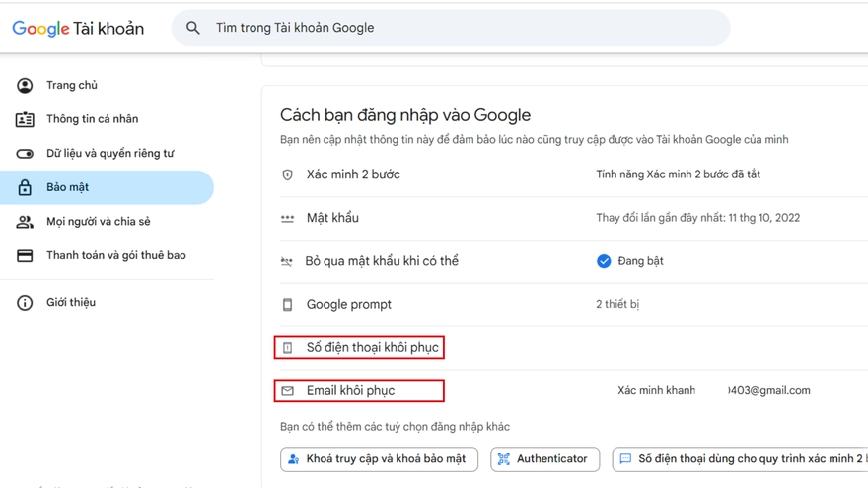Click the passkey person-key icon

(x=293, y=459)
